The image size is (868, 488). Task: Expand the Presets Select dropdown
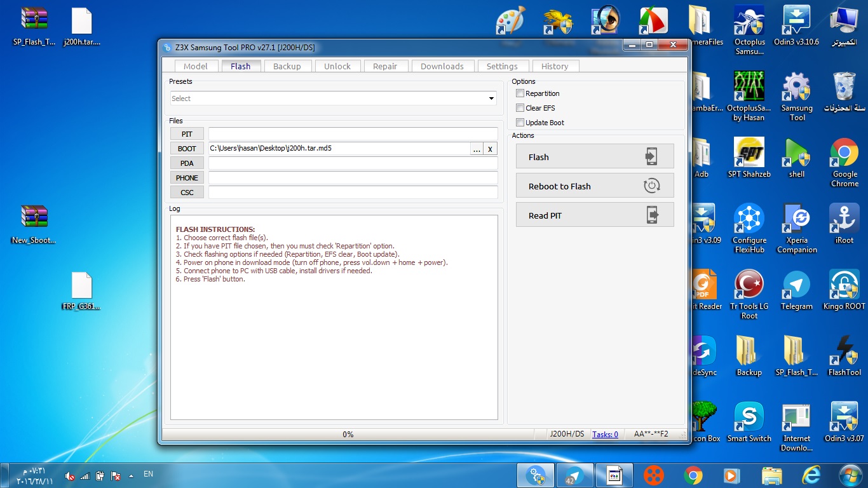point(334,98)
